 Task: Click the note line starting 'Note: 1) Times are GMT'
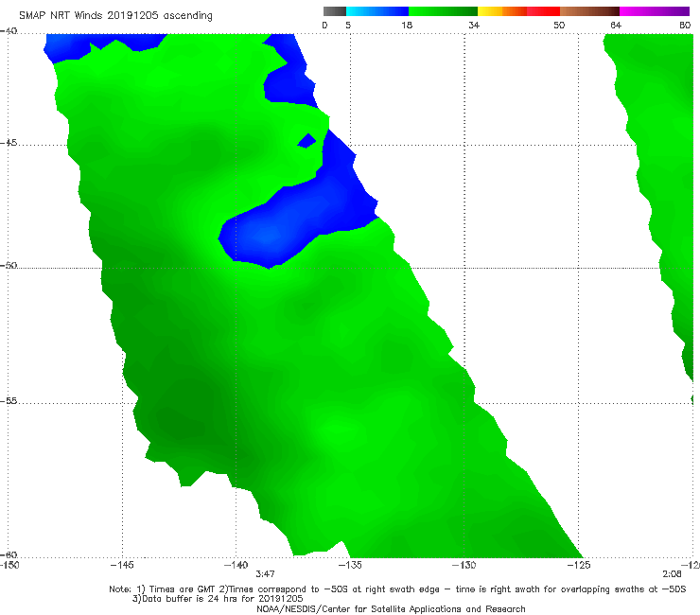[x=397, y=589]
